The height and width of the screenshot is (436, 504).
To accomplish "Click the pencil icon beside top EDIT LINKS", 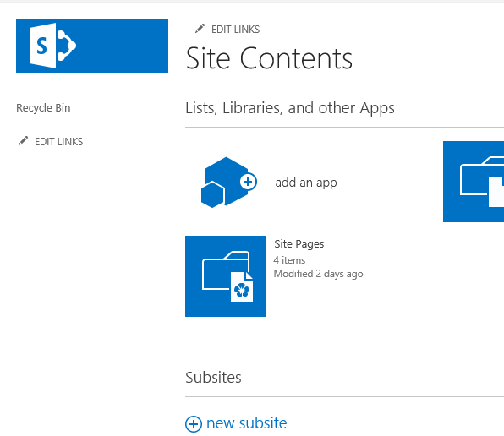I will click(x=200, y=29).
